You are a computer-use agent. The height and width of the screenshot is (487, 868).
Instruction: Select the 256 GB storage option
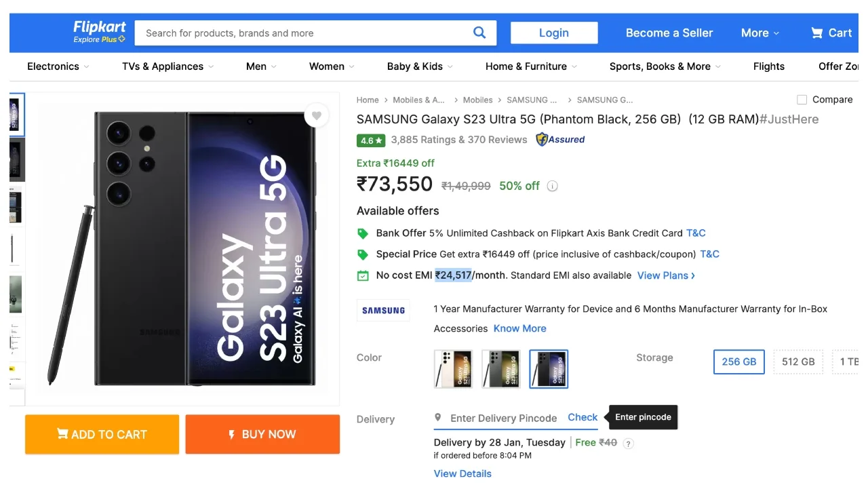(739, 362)
